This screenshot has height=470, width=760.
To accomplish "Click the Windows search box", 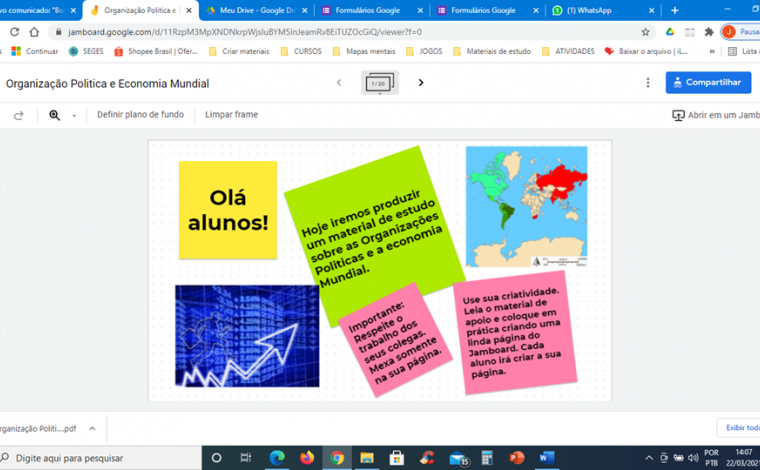I will tap(100, 458).
